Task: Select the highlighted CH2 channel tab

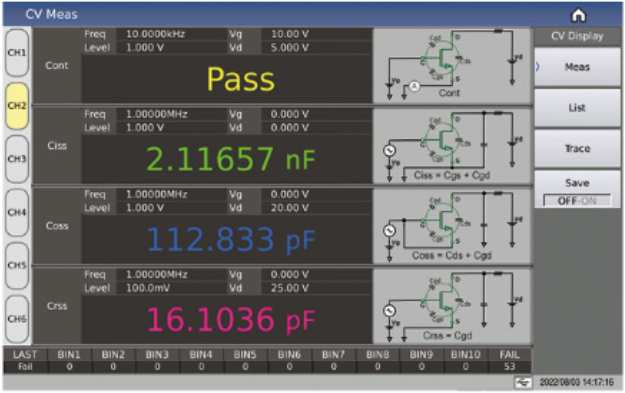Action: pos(17,106)
